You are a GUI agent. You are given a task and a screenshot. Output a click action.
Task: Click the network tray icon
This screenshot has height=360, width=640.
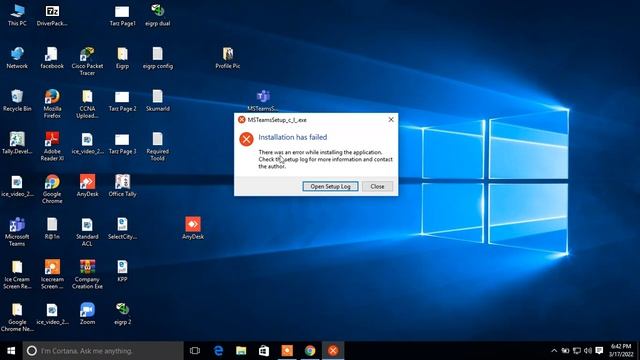[577, 351]
